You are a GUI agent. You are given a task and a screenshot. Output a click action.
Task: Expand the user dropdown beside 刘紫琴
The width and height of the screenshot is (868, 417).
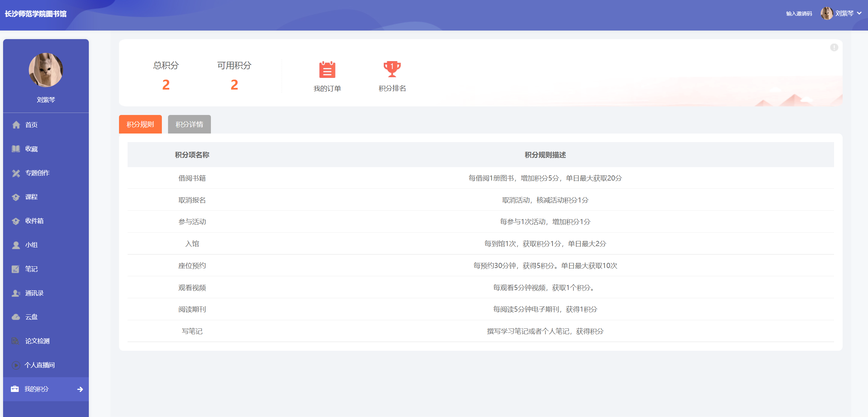(x=859, y=13)
